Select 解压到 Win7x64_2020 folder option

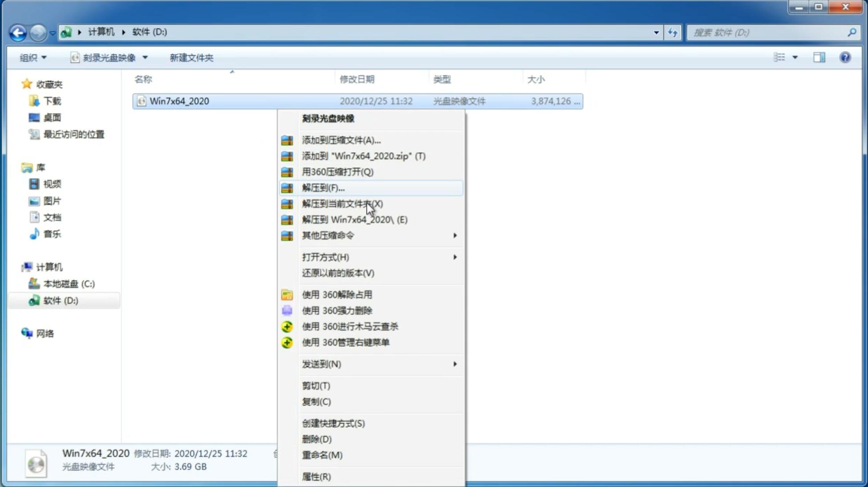pos(355,219)
